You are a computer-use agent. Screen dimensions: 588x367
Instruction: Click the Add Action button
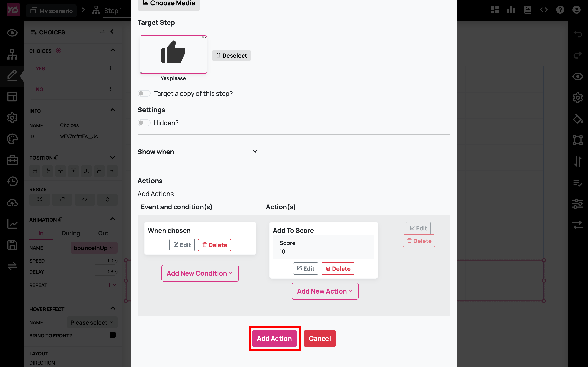tap(274, 338)
